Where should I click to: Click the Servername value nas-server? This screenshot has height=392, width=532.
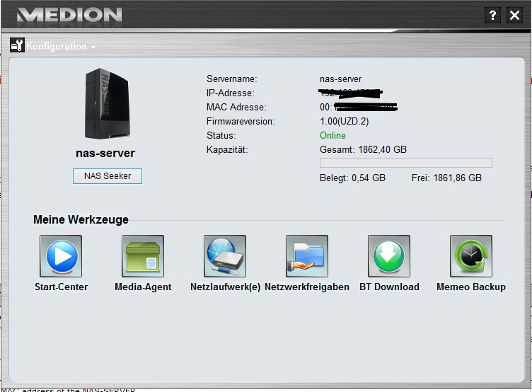[x=341, y=79]
